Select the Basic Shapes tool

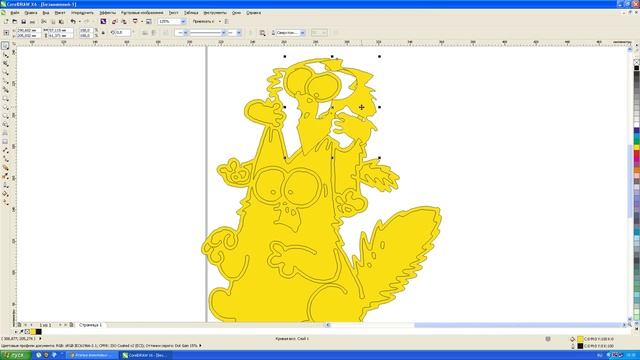point(5,124)
